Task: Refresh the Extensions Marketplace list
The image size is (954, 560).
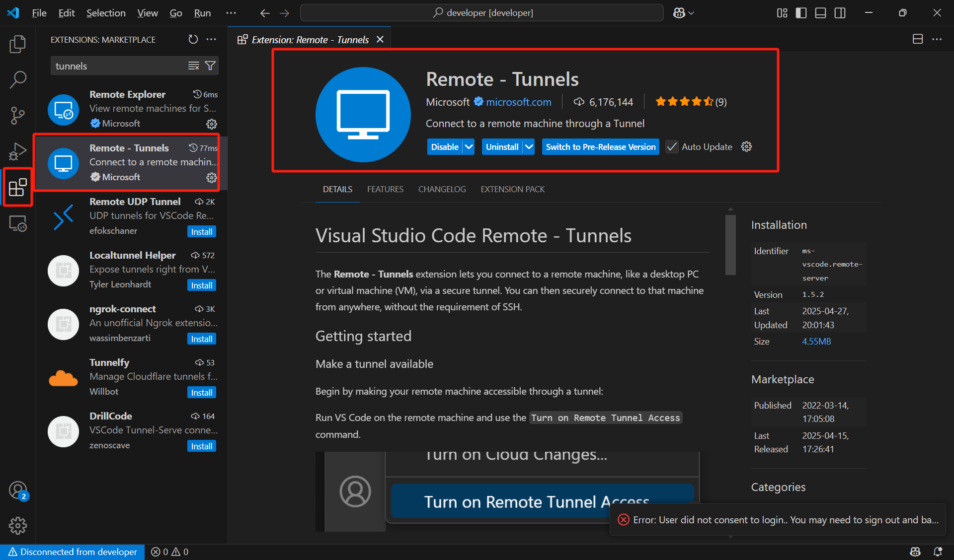Action: pyautogui.click(x=193, y=39)
